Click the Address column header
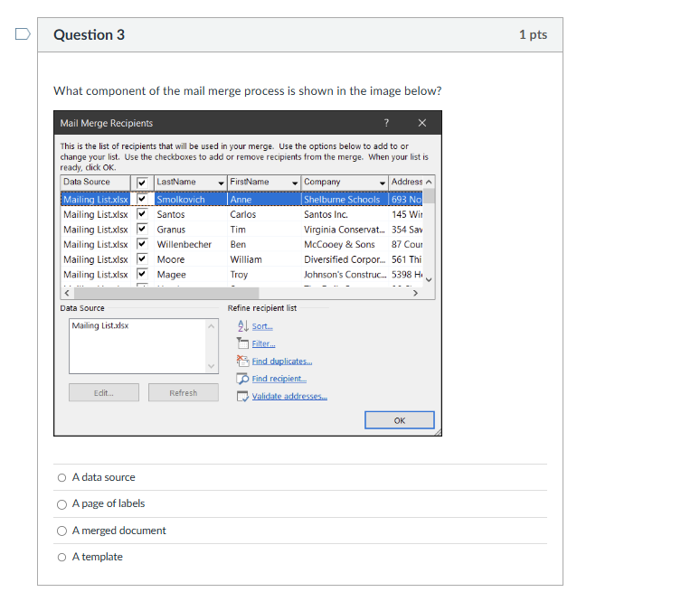This screenshot has height=592, width=700. pyautogui.click(x=406, y=182)
